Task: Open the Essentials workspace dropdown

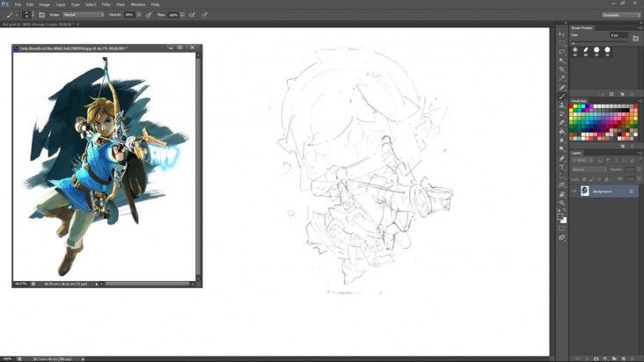Action: (621, 15)
